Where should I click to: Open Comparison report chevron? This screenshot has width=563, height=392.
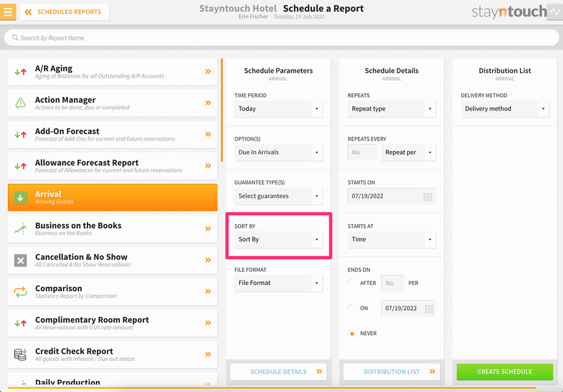click(x=208, y=291)
